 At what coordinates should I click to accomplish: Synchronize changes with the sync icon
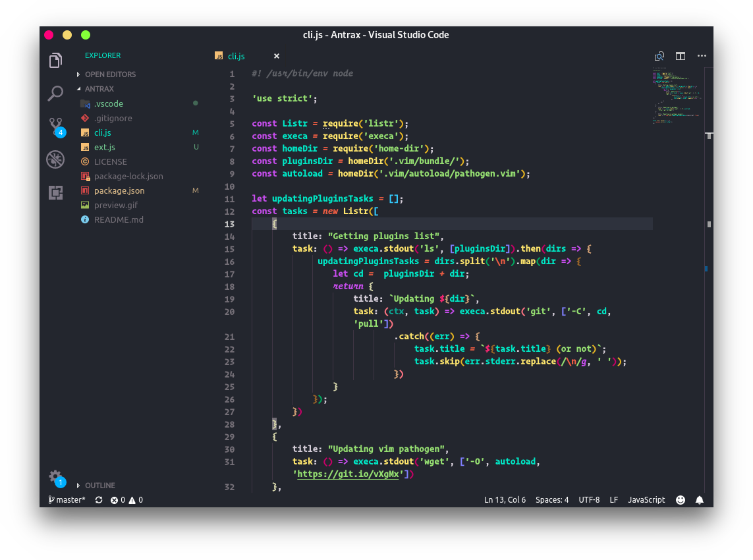click(x=99, y=499)
